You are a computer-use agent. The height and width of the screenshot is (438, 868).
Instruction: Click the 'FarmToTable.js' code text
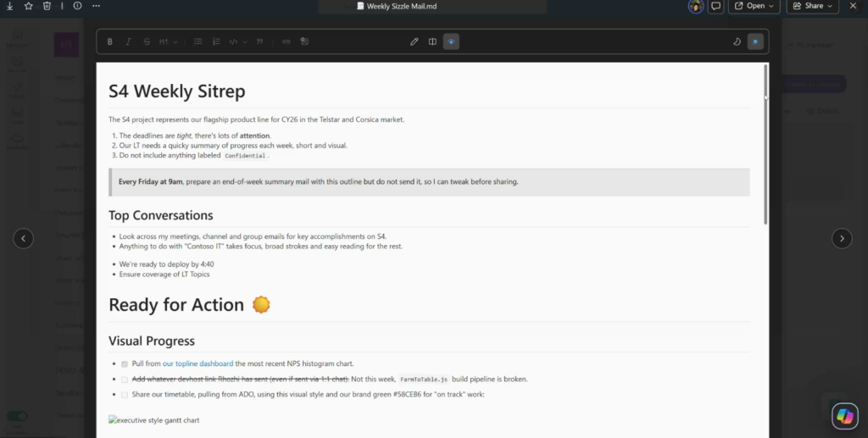click(x=424, y=380)
